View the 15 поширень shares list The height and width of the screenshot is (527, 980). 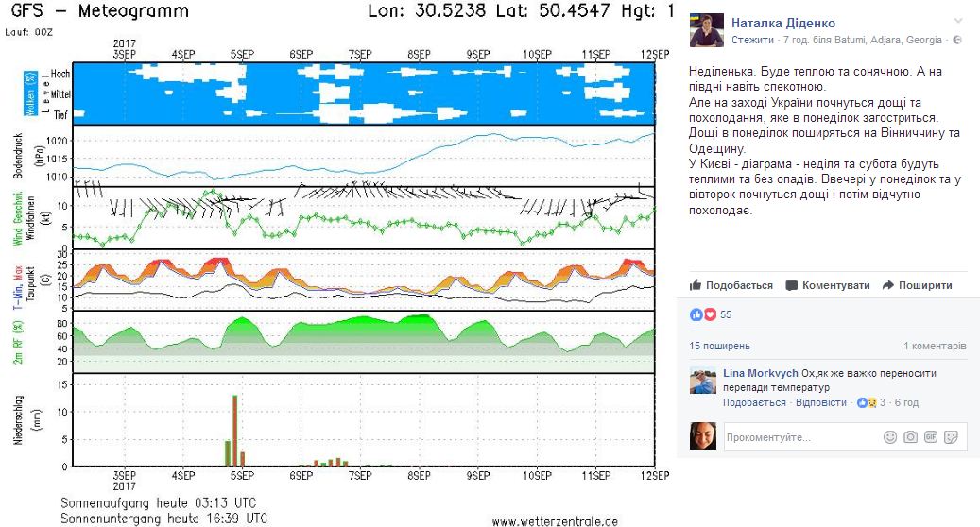[x=720, y=346]
